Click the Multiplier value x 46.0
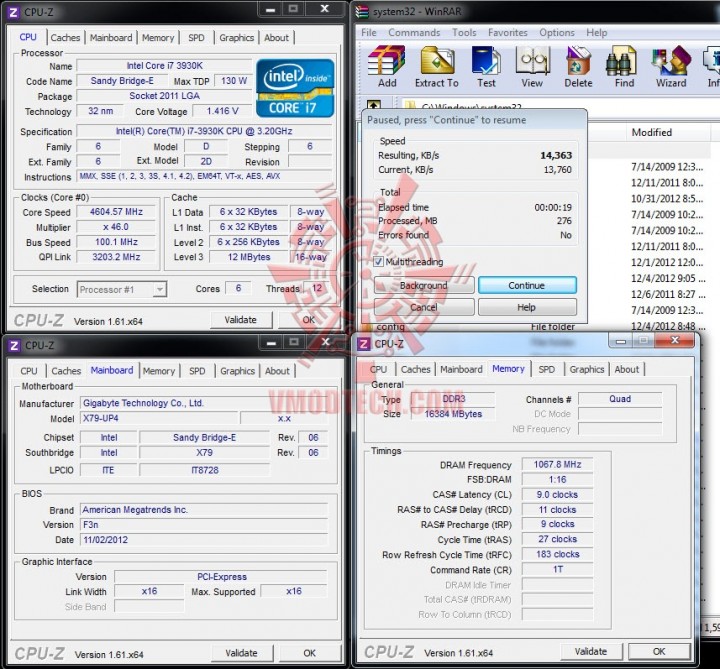 tap(116, 227)
